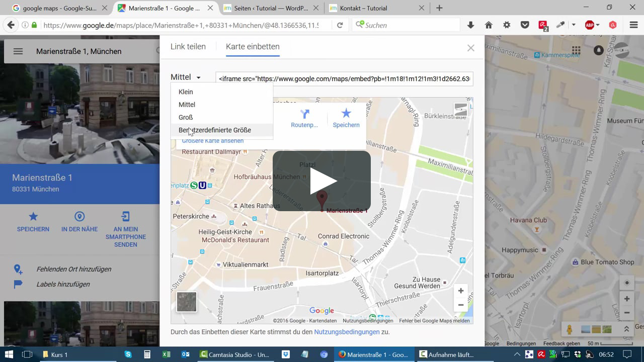The height and width of the screenshot is (362, 644).
Task: Click the Speichern star icon in left panel
Action: pos(33,217)
